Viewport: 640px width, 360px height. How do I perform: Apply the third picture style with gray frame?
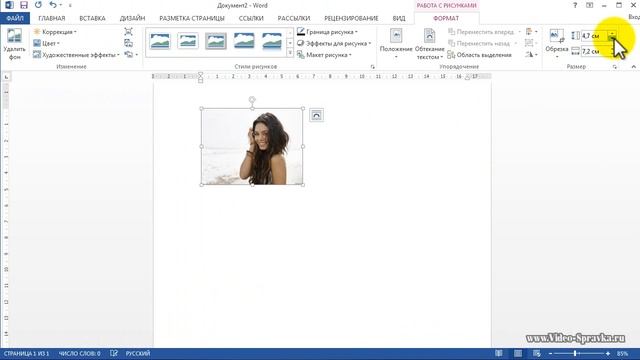pos(216,41)
